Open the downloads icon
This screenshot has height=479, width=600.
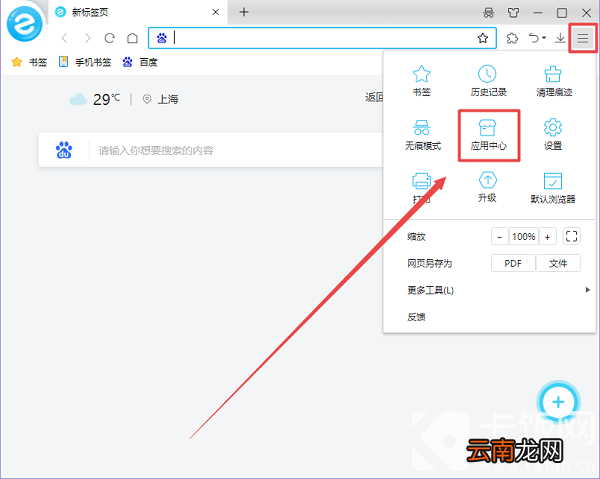point(560,38)
